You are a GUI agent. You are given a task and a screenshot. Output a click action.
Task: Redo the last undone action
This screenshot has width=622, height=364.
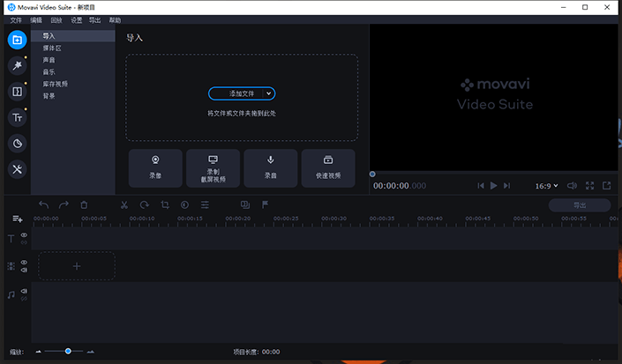point(64,204)
